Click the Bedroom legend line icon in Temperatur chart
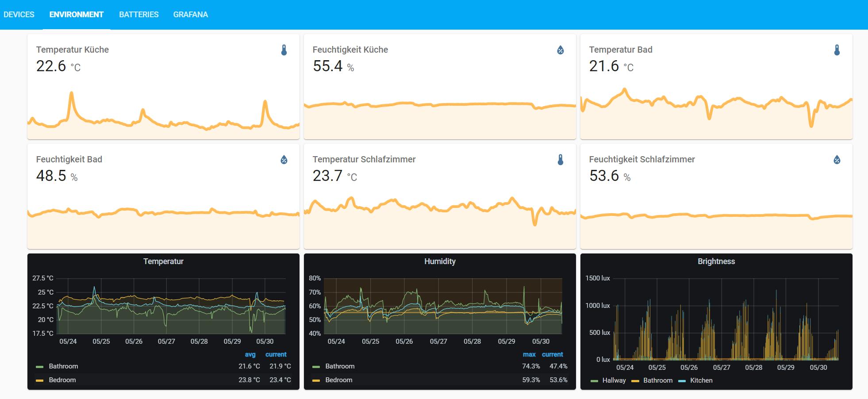Screen dimensions: 868x399 tap(40, 380)
